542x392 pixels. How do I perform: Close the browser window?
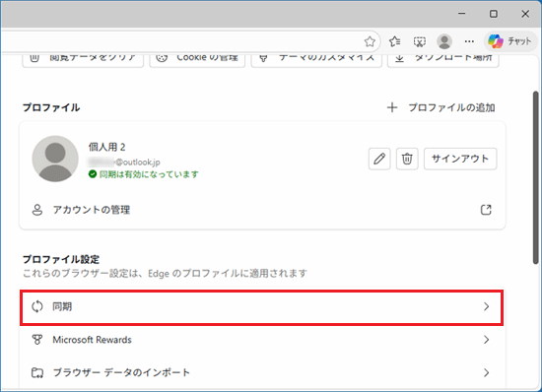pyautogui.click(x=525, y=14)
